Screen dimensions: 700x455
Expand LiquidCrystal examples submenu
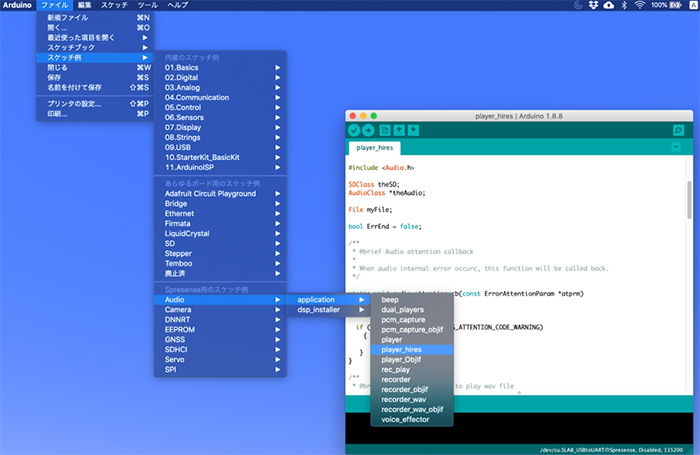click(221, 233)
